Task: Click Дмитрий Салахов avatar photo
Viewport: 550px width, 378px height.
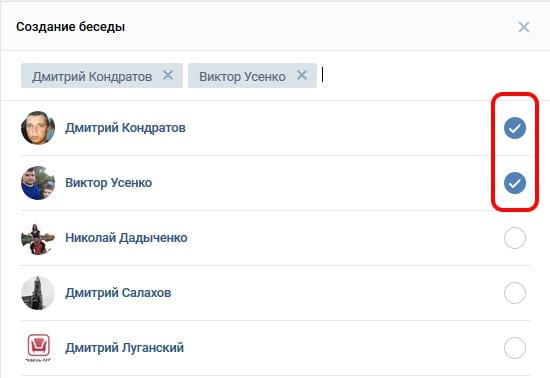Action: (38, 293)
